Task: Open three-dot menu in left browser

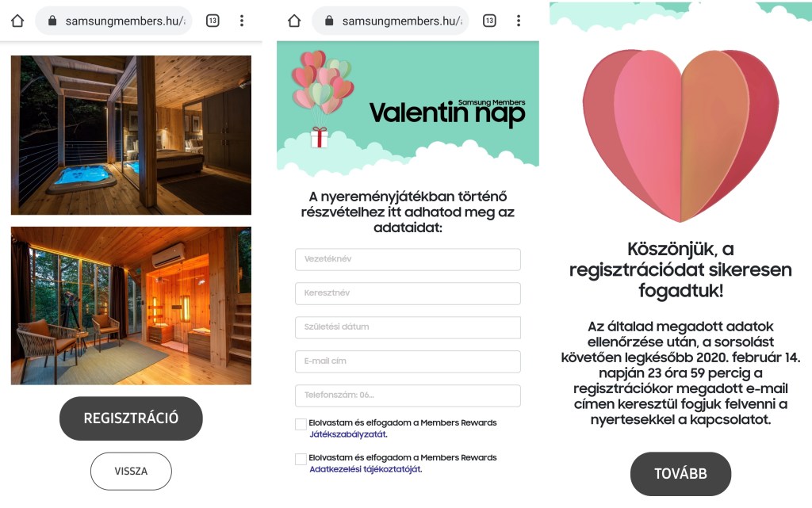Action: coord(242,21)
